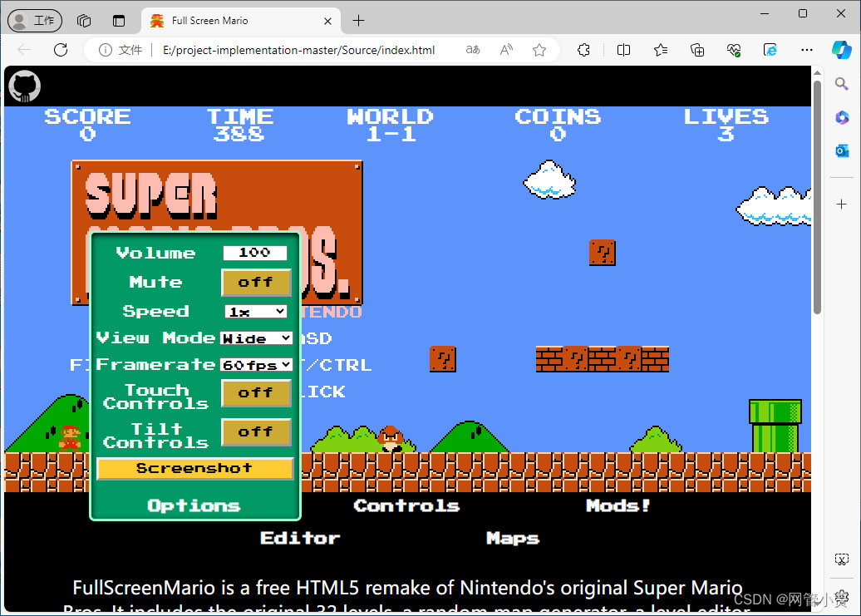Open the collections icon
The width and height of the screenshot is (861, 616).
[x=697, y=50]
